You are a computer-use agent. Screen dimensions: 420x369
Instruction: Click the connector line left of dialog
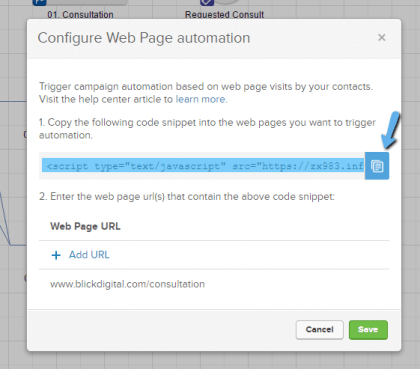13,101
